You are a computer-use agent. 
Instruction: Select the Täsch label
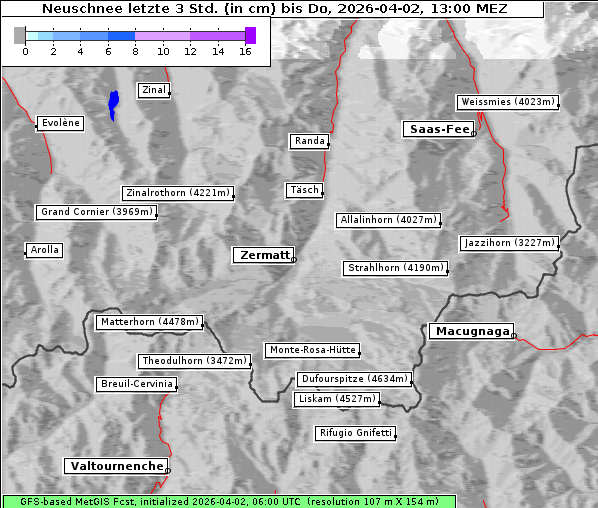[x=304, y=190]
